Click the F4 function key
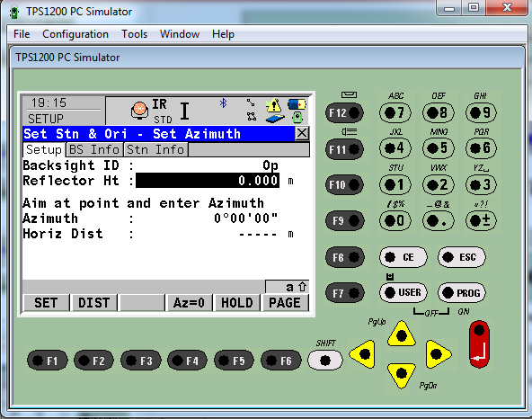The height and width of the screenshot is (419, 532). pos(187,361)
